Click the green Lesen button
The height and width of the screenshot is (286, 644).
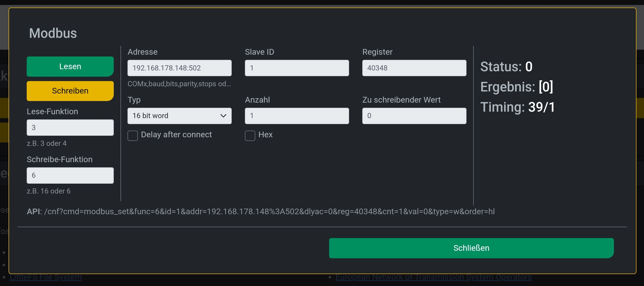pyautogui.click(x=70, y=67)
